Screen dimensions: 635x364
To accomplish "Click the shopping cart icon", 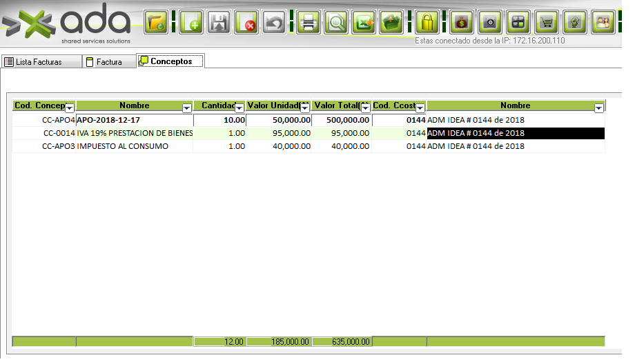I will point(547,22).
